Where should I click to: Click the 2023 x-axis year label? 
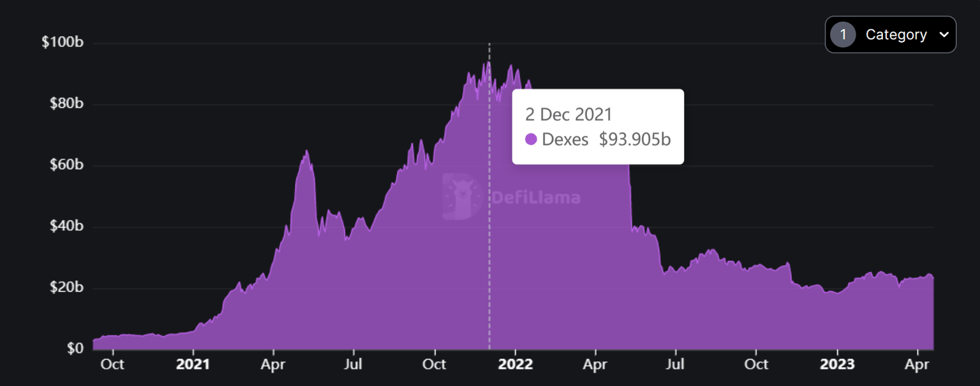837,364
